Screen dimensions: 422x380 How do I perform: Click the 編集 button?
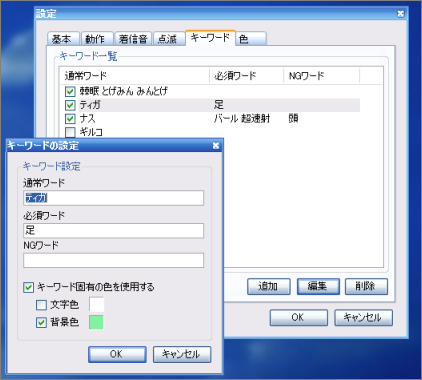click(318, 286)
